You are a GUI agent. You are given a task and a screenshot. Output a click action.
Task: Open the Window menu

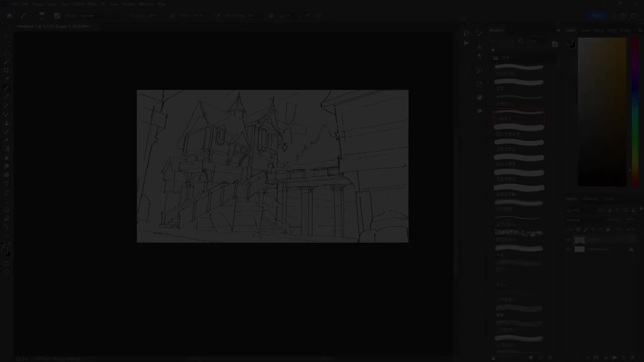[146, 4]
